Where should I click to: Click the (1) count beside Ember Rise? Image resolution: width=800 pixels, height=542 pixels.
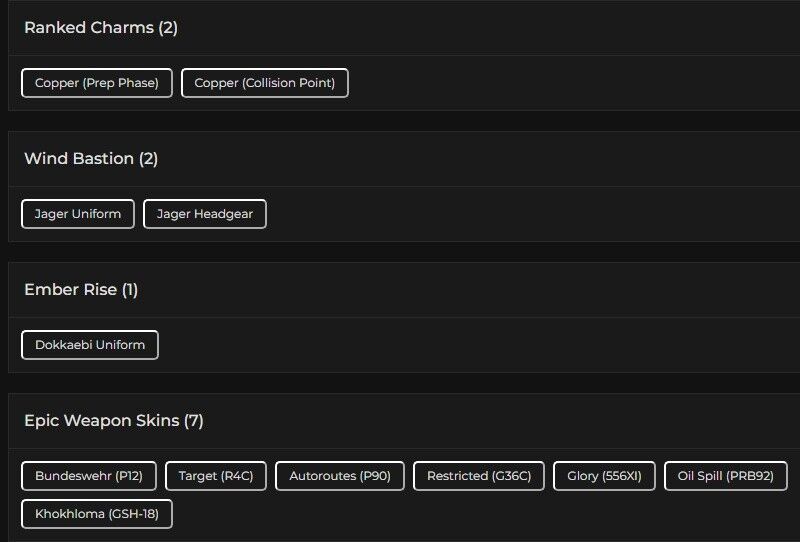pos(130,290)
